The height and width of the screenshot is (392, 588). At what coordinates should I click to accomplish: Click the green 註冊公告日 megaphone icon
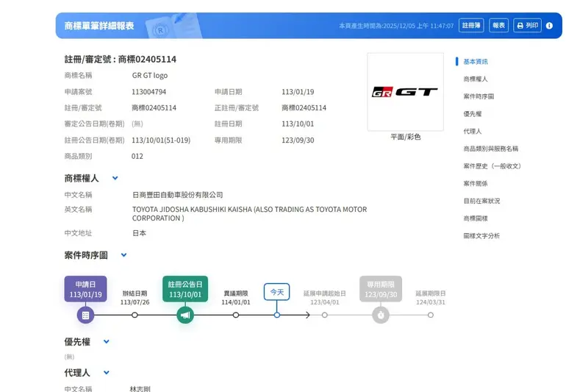coord(185,315)
